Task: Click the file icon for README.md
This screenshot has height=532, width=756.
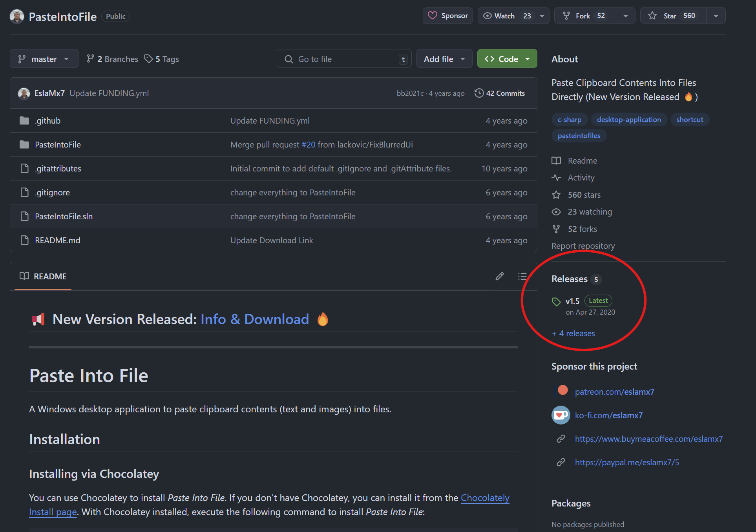Action: (24, 240)
